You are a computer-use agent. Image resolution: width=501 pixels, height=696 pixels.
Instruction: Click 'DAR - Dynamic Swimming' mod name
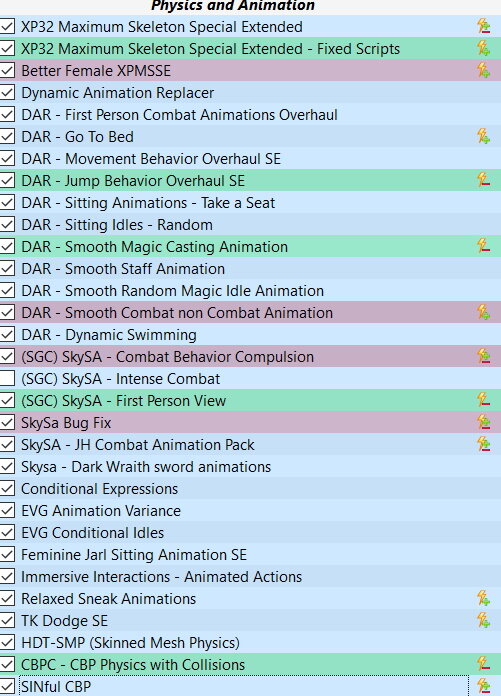tap(109, 335)
